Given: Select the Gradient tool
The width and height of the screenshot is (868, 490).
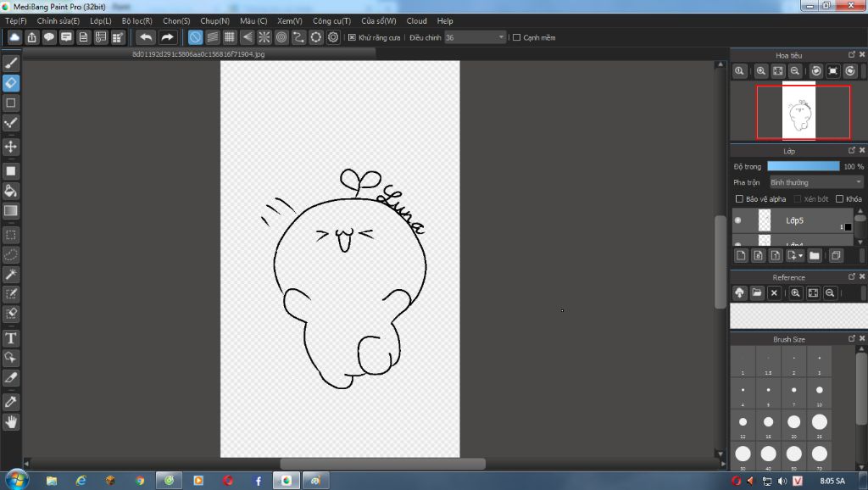Looking at the screenshot, I should click(10, 211).
